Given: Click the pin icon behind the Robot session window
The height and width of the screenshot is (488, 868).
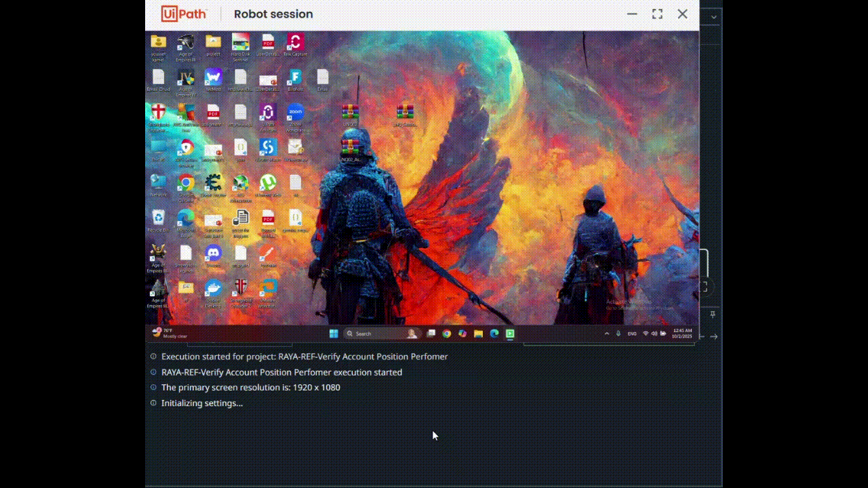Looking at the screenshot, I should tap(713, 314).
